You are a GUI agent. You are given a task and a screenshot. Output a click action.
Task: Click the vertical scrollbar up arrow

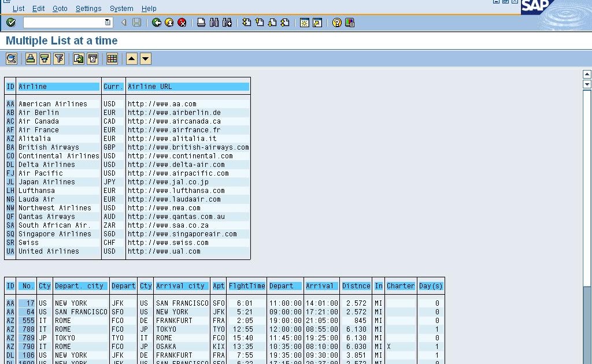point(587,73)
